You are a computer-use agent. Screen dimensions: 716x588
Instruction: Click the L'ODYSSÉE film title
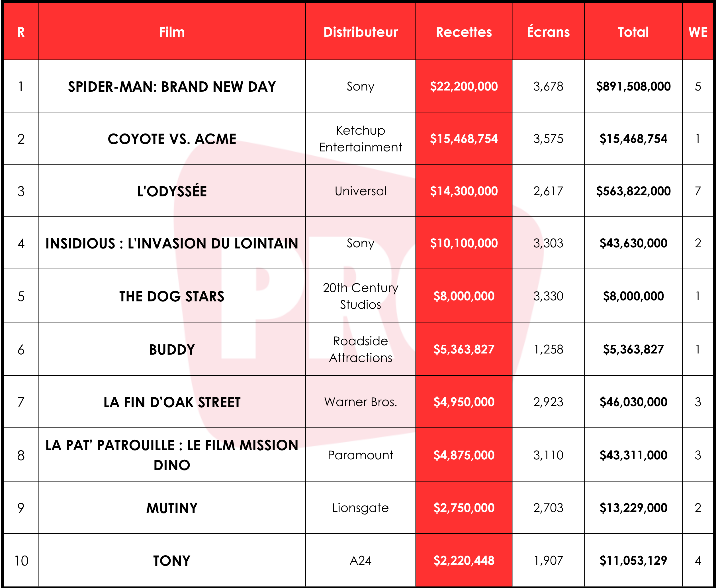[172, 191]
